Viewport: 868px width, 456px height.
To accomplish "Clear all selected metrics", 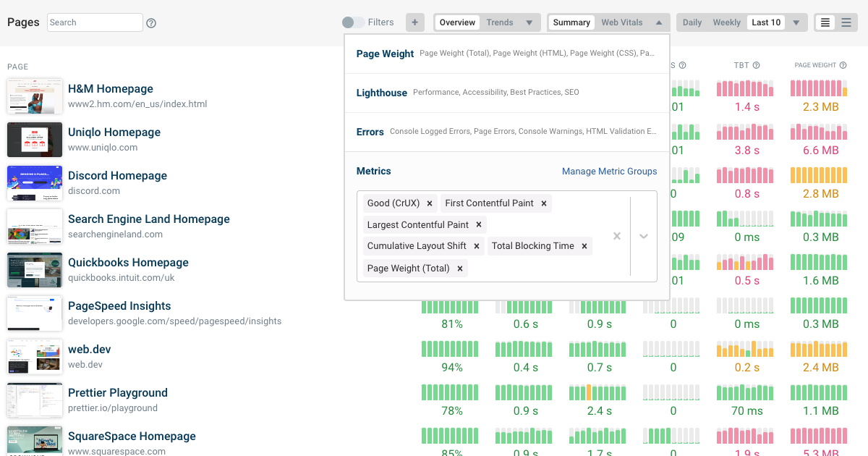I will (617, 236).
